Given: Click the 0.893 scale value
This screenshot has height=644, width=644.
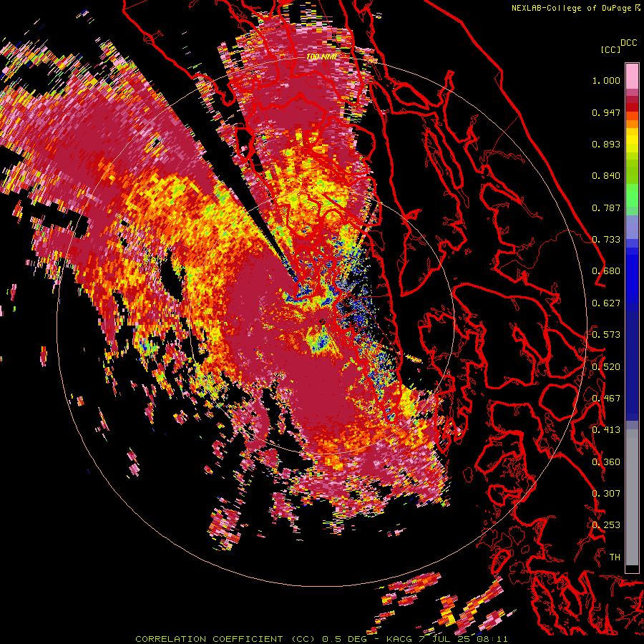Looking at the screenshot, I should [x=606, y=144].
